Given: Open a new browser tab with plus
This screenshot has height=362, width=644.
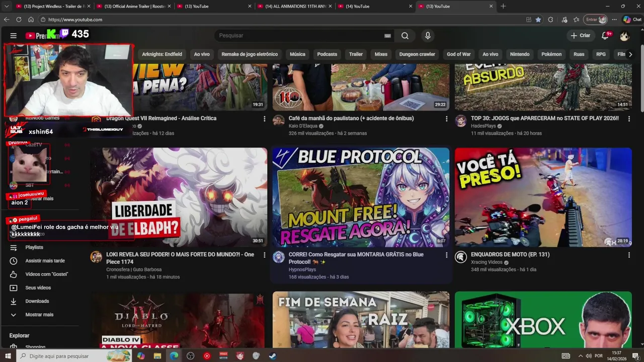Looking at the screenshot, I should [x=503, y=6].
